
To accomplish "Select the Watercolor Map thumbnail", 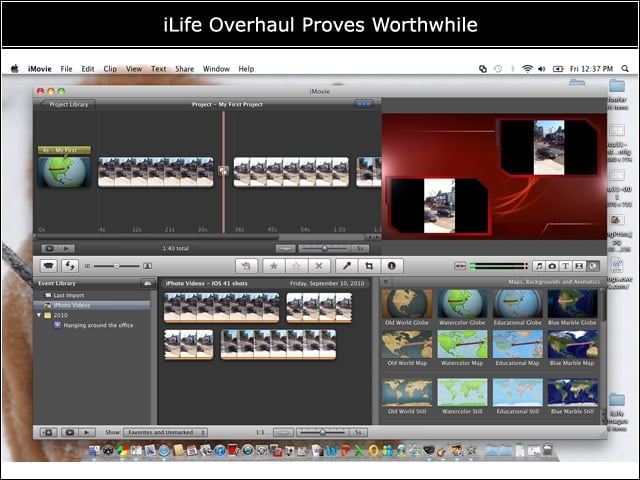I will coord(462,344).
